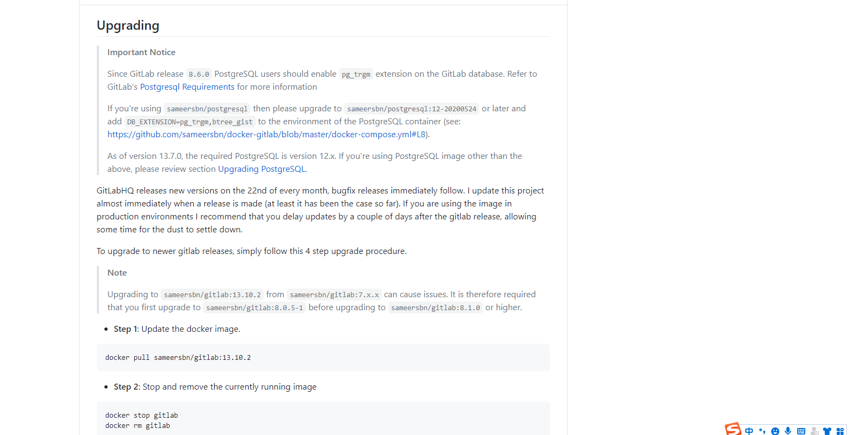
Task: Toggle the IME punctuation mode icon
Action: [x=762, y=431]
